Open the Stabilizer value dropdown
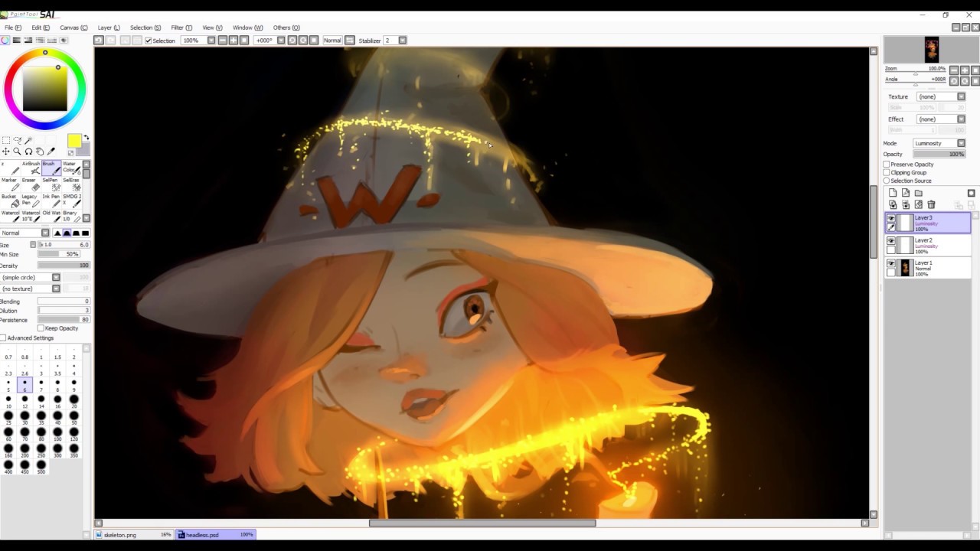 [403, 40]
